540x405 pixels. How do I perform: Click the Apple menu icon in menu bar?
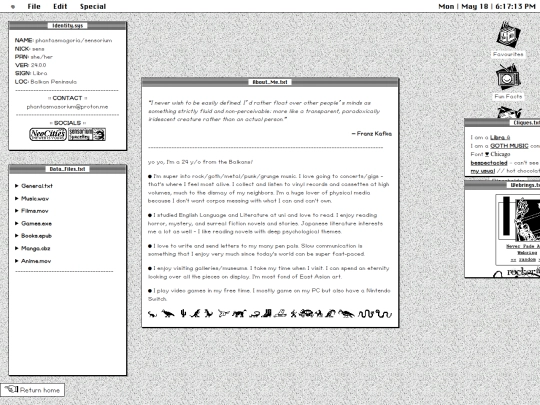pos(13,7)
